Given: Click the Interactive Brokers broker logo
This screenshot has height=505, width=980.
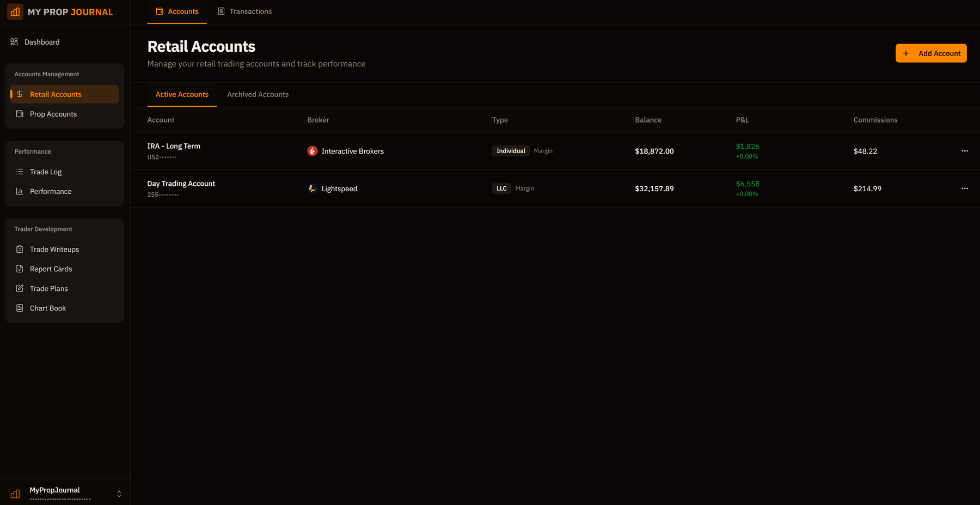Looking at the screenshot, I should point(312,151).
